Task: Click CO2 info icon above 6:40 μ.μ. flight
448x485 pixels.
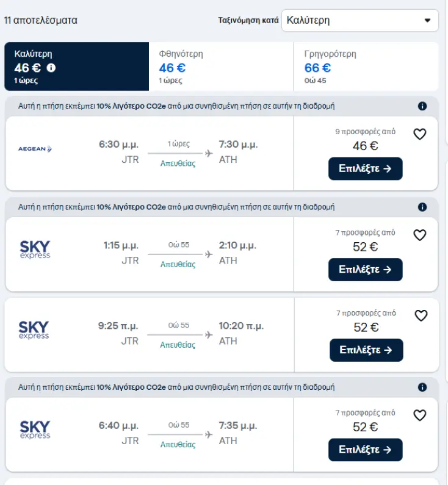Action: [422, 387]
